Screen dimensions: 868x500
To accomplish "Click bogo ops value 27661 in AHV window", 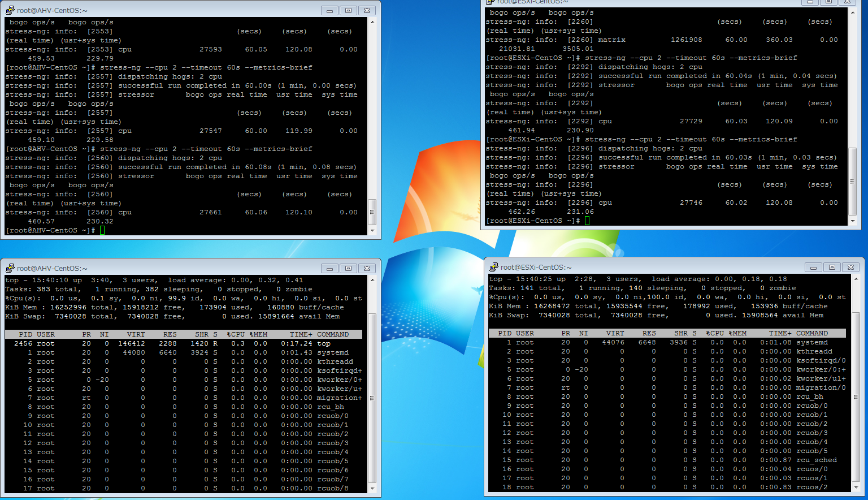I will 211,212.
